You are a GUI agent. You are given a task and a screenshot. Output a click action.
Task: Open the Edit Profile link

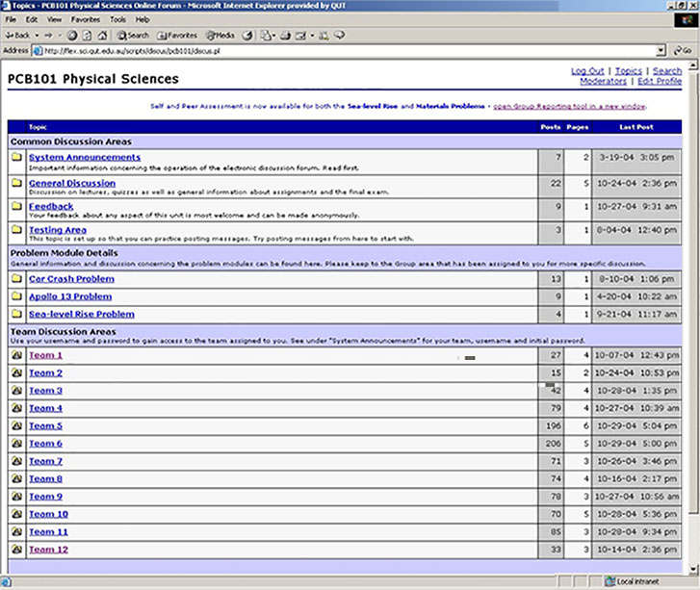click(659, 82)
